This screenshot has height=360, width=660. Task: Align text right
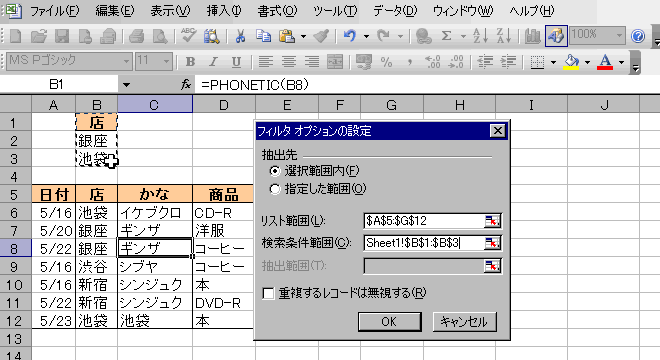pyautogui.click(x=312, y=62)
